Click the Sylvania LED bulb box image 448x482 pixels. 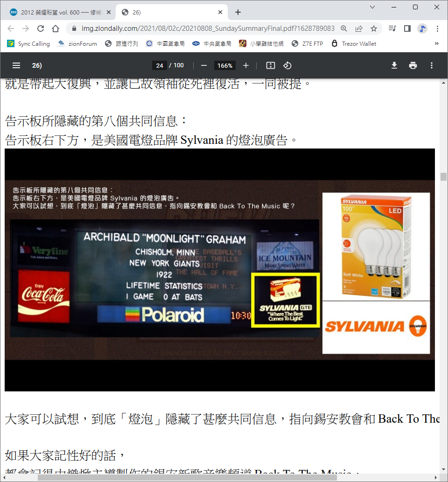click(376, 247)
